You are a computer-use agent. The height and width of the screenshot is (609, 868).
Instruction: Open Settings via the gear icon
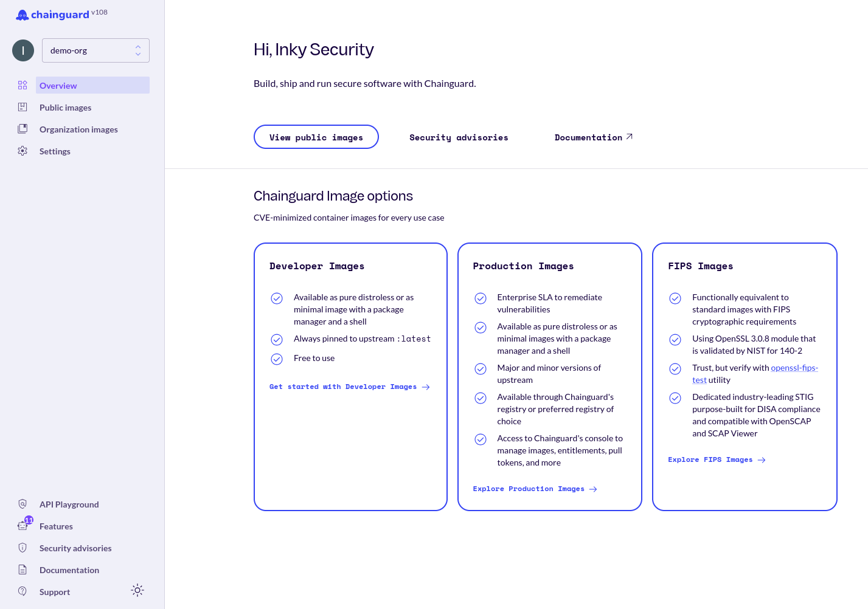(x=23, y=151)
